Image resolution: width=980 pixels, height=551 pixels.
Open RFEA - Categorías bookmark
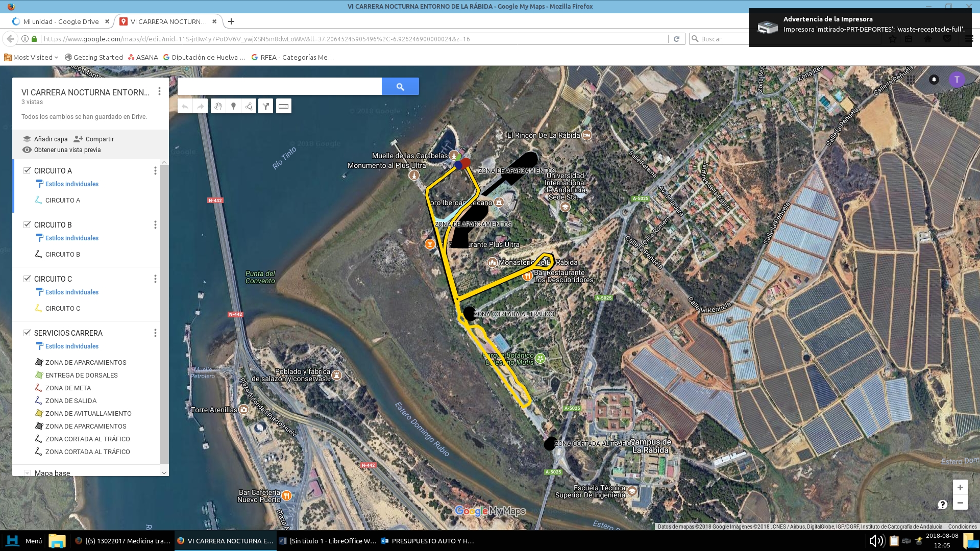tap(292, 57)
